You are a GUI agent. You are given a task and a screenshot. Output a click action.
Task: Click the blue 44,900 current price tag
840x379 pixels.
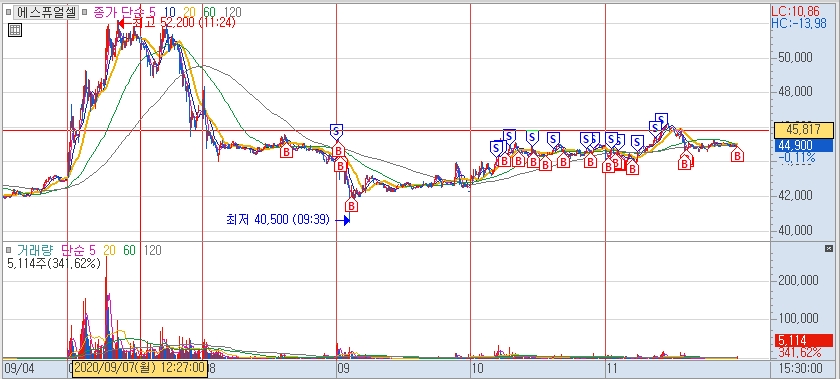(x=804, y=145)
